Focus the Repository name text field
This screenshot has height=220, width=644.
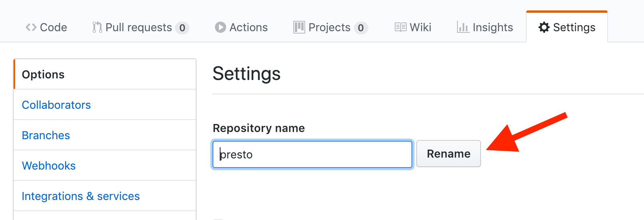[312, 154]
